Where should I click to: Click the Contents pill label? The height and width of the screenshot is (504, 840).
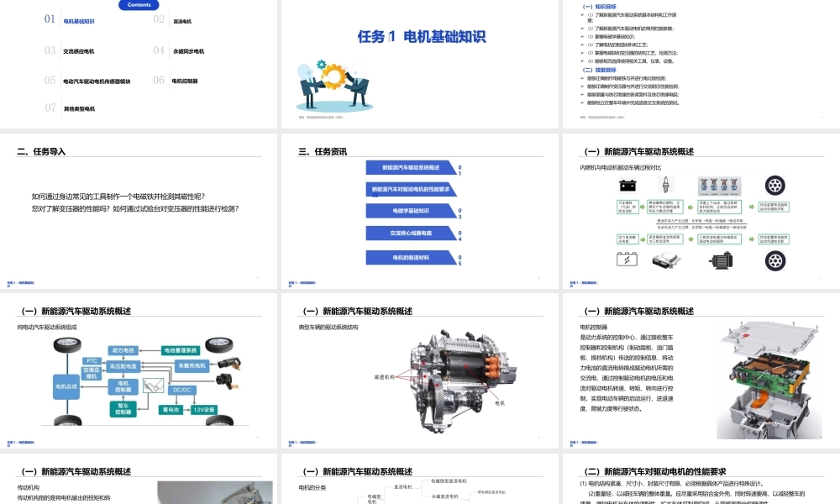pos(139,5)
